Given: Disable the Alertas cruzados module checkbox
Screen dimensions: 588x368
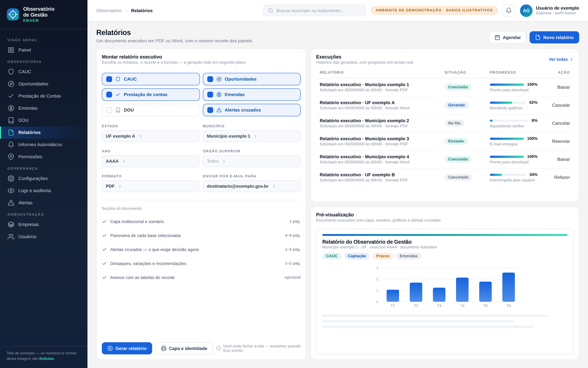Looking at the screenshot, I should (210, 110).
